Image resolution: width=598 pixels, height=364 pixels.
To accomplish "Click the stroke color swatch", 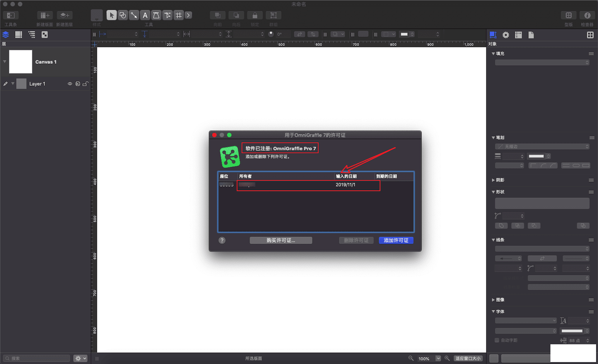I will point(536,156).
